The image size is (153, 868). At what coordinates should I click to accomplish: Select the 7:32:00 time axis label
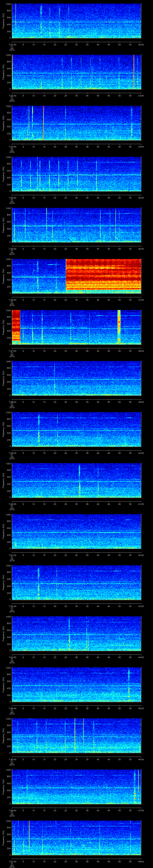click(12, 96)
